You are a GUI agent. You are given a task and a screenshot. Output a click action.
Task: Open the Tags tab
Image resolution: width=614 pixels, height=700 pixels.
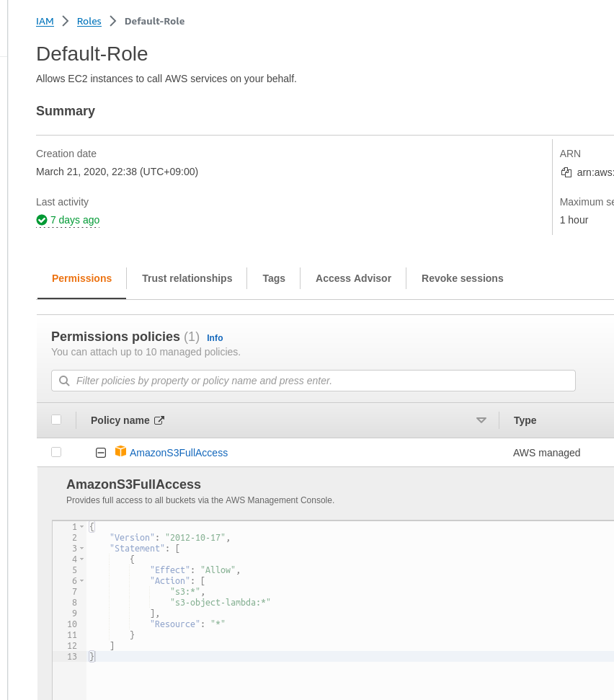pos(274,278)
